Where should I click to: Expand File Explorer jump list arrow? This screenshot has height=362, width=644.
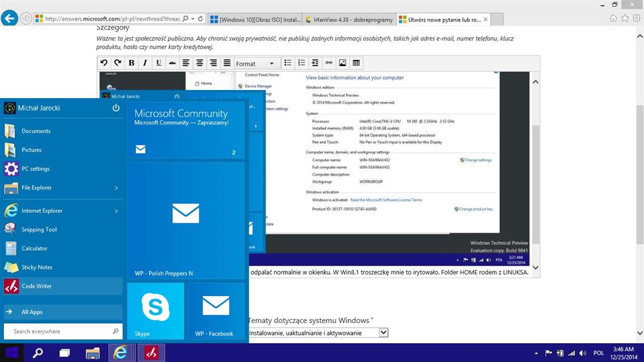pyautogui.click(x=116, y=188)
